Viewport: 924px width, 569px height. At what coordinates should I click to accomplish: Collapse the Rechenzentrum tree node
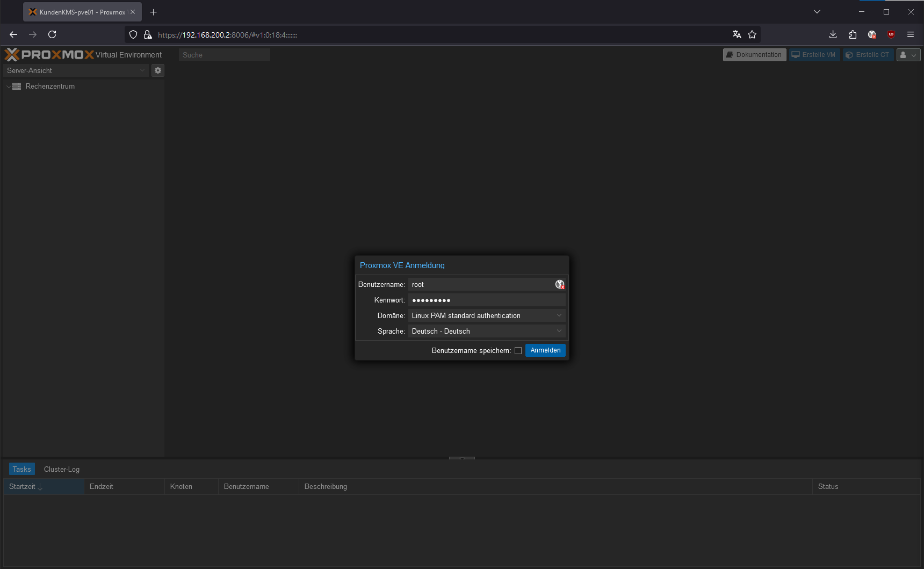tap(9, 87)
